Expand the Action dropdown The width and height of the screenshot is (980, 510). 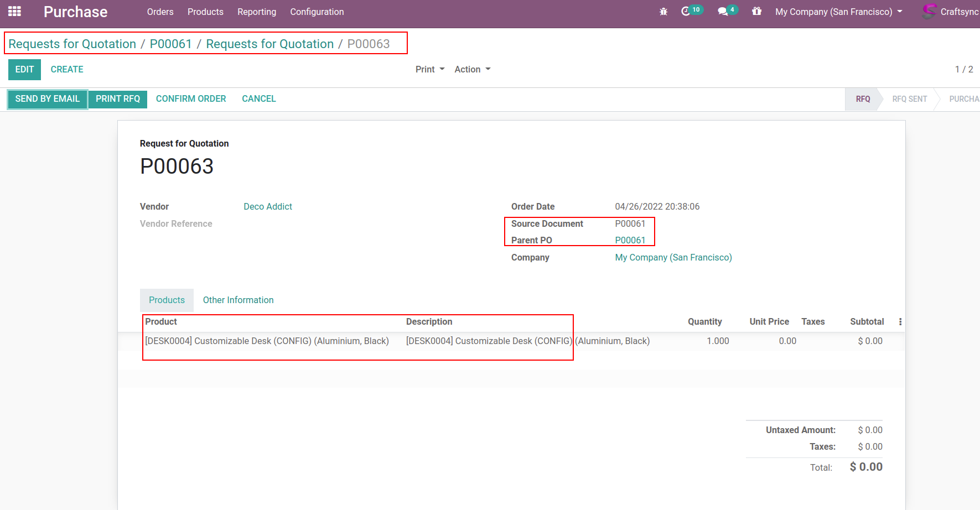(x=472, y=69)
